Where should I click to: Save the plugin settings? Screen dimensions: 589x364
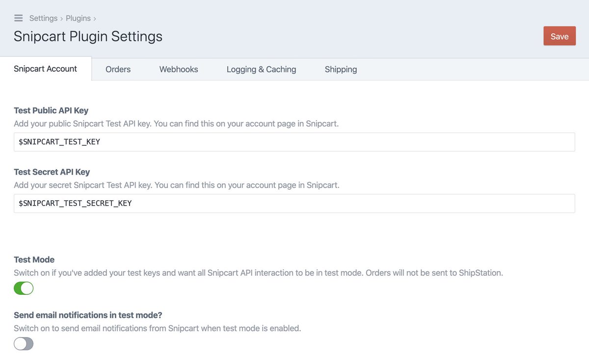pyautogui.click(x=559, y=36)
